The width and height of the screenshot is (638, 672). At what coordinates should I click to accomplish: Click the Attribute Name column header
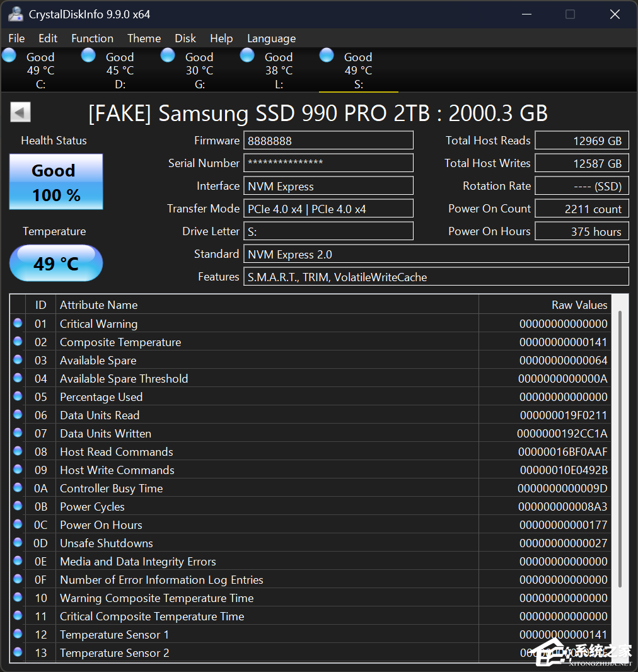tap(267, 304)
